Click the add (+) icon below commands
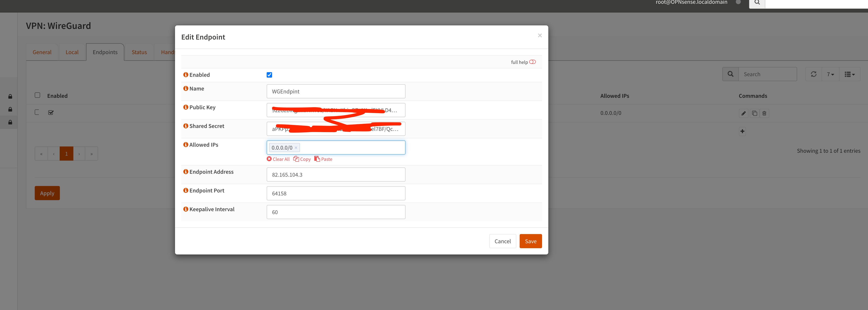This screenshot has width=868, height=310. coord(742,131)
